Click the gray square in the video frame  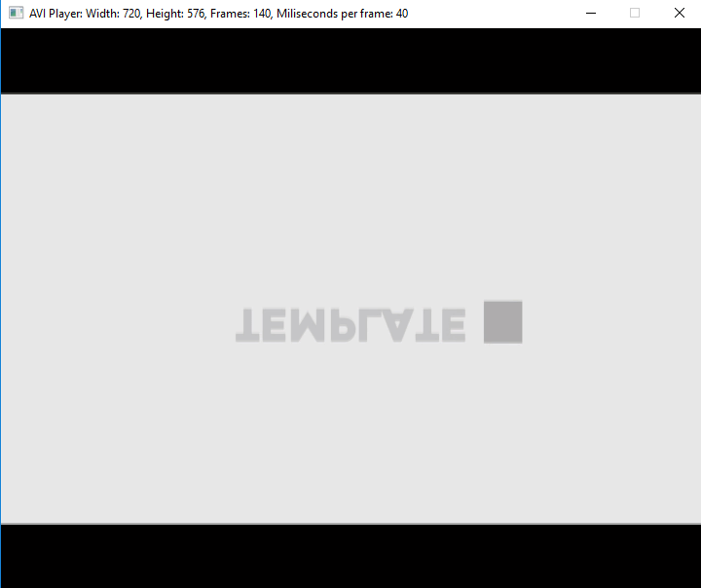tap(503, 322)
